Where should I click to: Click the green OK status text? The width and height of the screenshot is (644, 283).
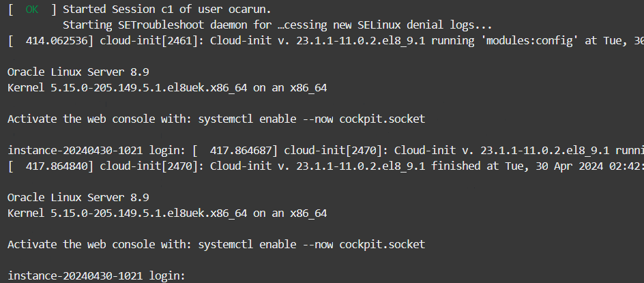coord(31,10)
